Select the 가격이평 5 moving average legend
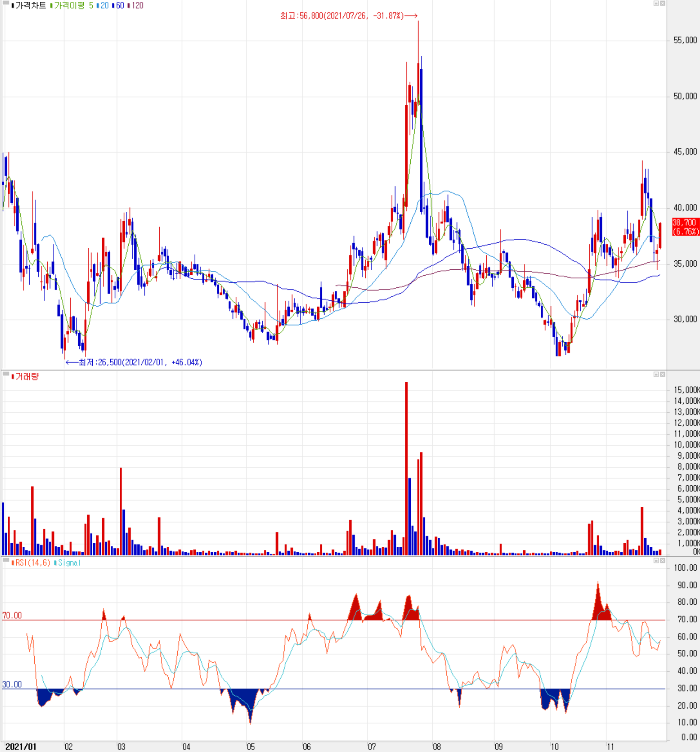Screen dimensions: 700x752 point(72,6)
